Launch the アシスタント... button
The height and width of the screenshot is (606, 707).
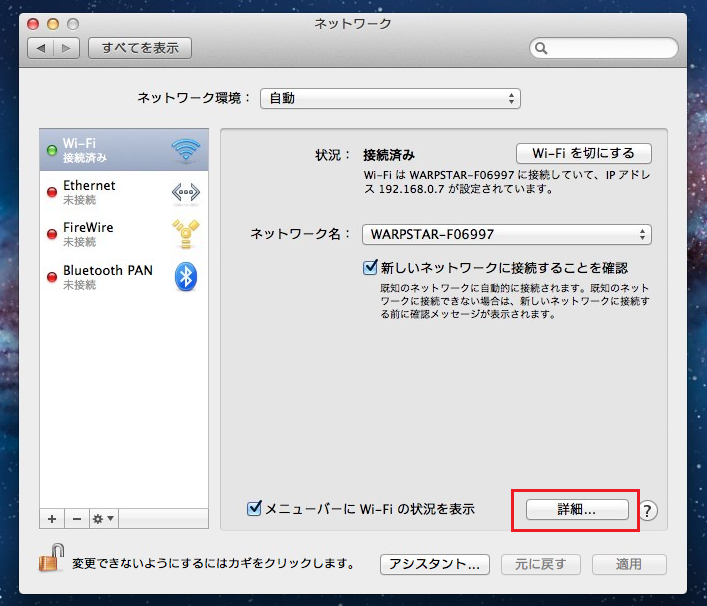tap(434, 564)
